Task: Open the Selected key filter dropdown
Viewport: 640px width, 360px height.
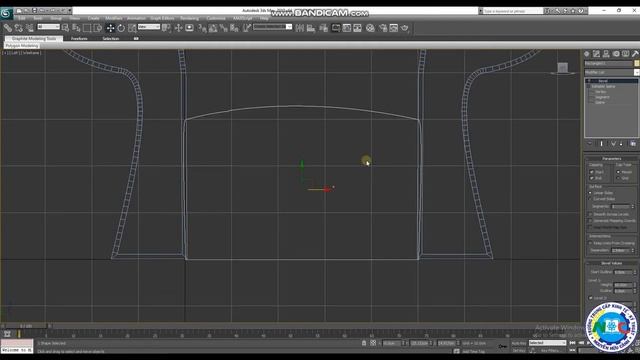Action: click(547, 343)
